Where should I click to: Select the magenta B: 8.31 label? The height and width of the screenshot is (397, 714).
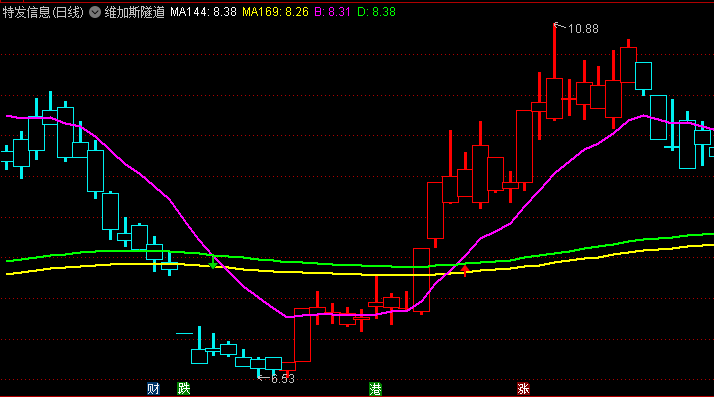point(332,12)
